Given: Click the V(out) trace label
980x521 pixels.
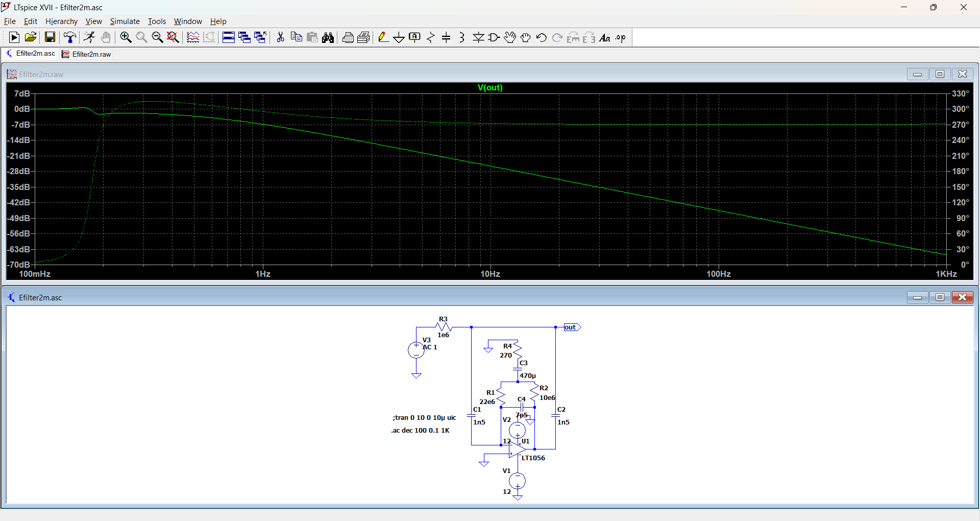Looking at the screenshot, I should [490, 87].
